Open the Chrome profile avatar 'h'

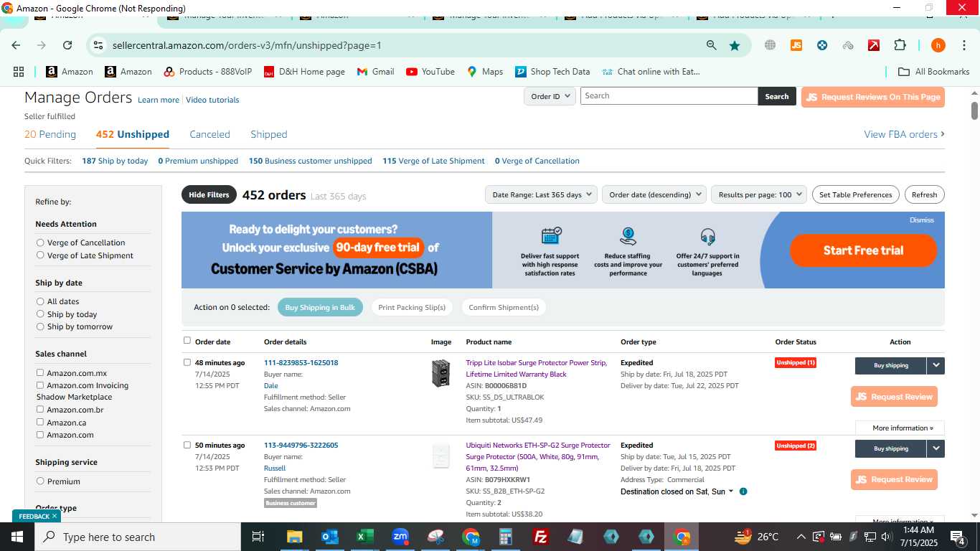(x=938, y=45)
